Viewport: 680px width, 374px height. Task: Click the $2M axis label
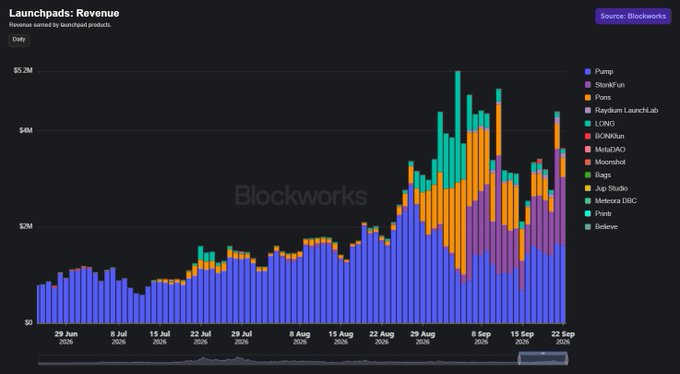coord(26,227)
